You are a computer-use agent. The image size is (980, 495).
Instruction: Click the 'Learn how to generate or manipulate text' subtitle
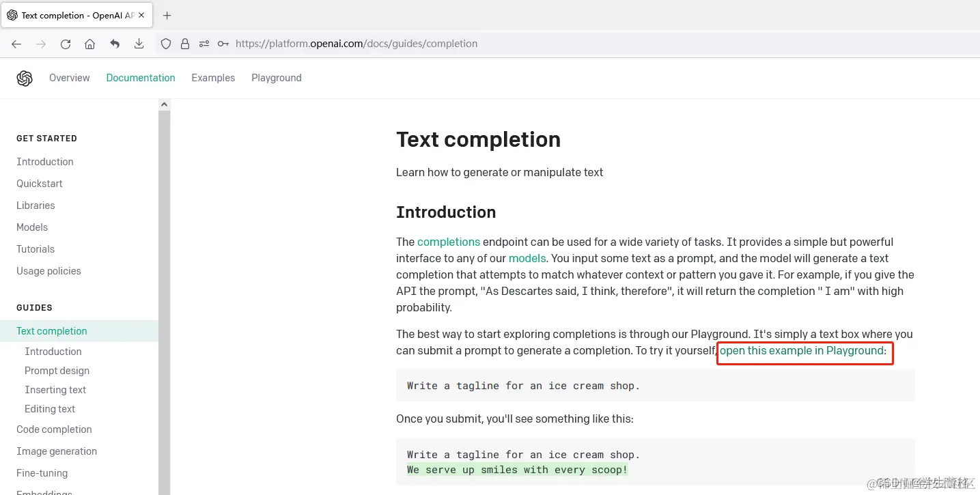[x=499, y=172]
